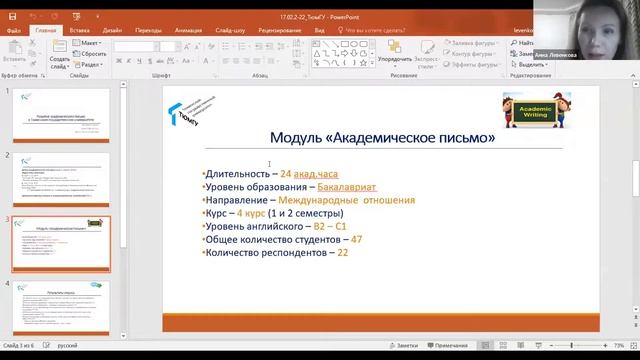
Task: Click the русский language indicator in the status bar
Action: [67, 345]
